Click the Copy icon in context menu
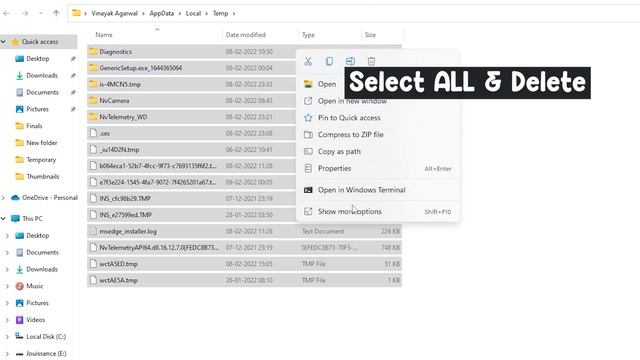 [x=329, y=61]
